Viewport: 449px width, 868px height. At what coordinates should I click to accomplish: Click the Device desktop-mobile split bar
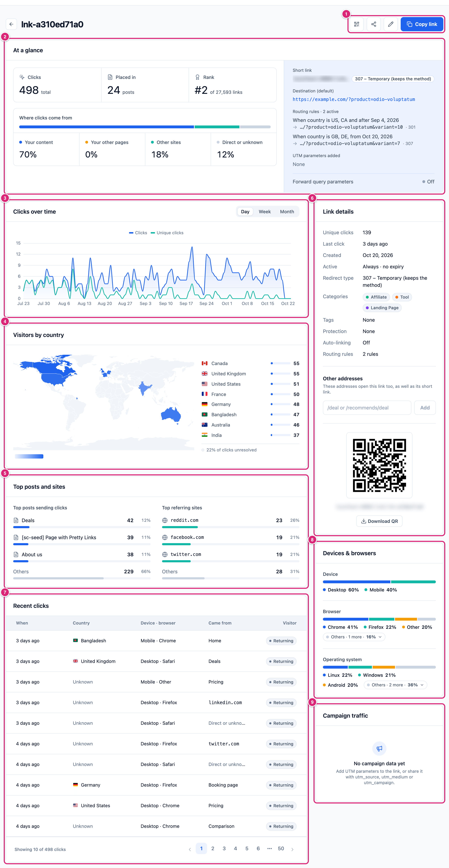click(379, 582)
